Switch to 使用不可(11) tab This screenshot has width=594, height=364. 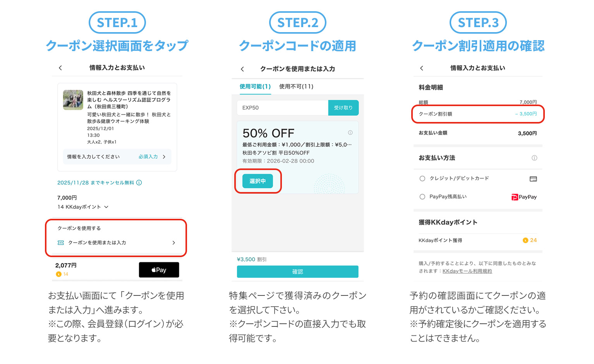[296, 86]
